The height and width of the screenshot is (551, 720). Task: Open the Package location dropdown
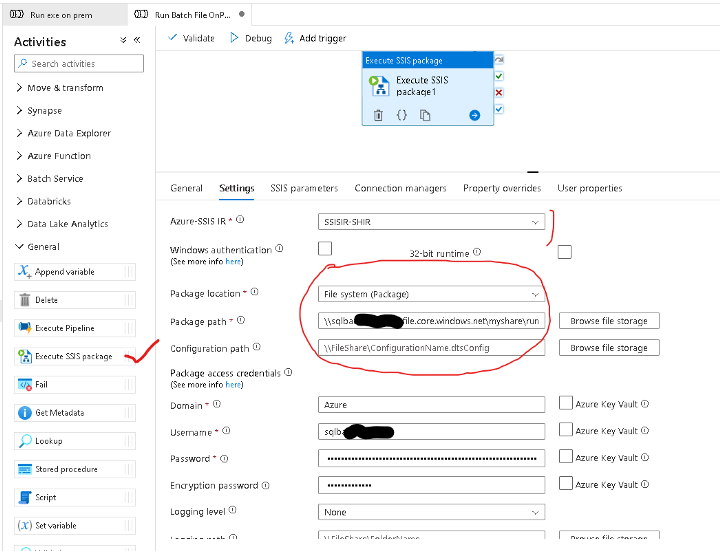432,294
